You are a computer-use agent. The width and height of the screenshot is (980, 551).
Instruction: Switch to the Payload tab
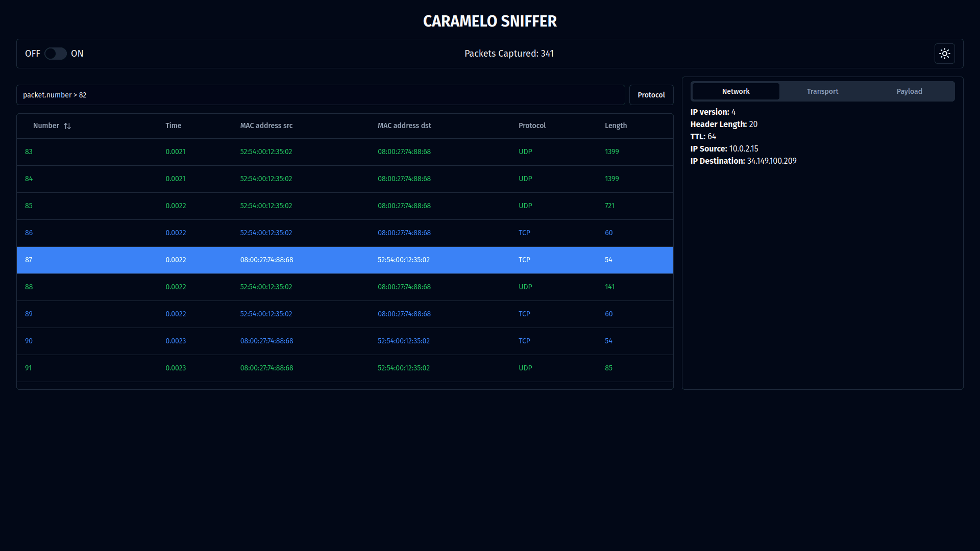[909, 91]
